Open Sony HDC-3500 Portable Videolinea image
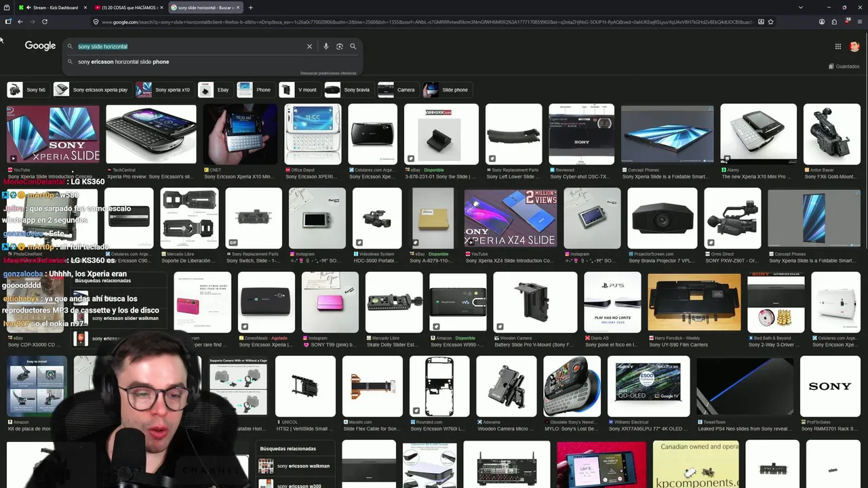This screenshot has height=488, width=868. coord(377,218)
